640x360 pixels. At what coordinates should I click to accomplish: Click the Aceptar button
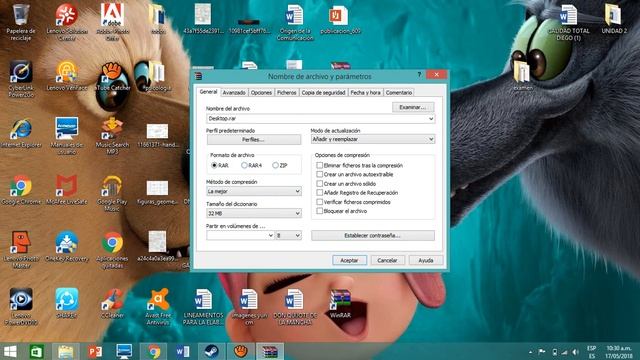tap(349, 260)
